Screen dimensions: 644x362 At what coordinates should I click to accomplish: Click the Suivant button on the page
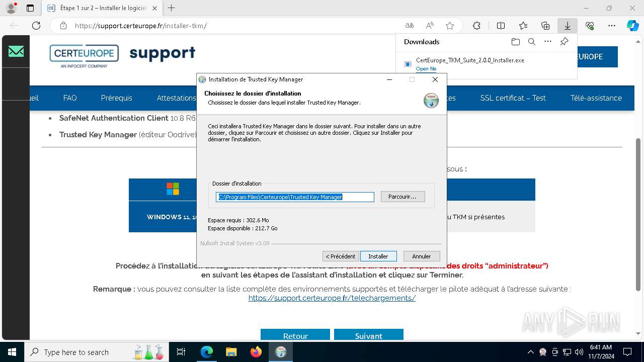point(369,335)
